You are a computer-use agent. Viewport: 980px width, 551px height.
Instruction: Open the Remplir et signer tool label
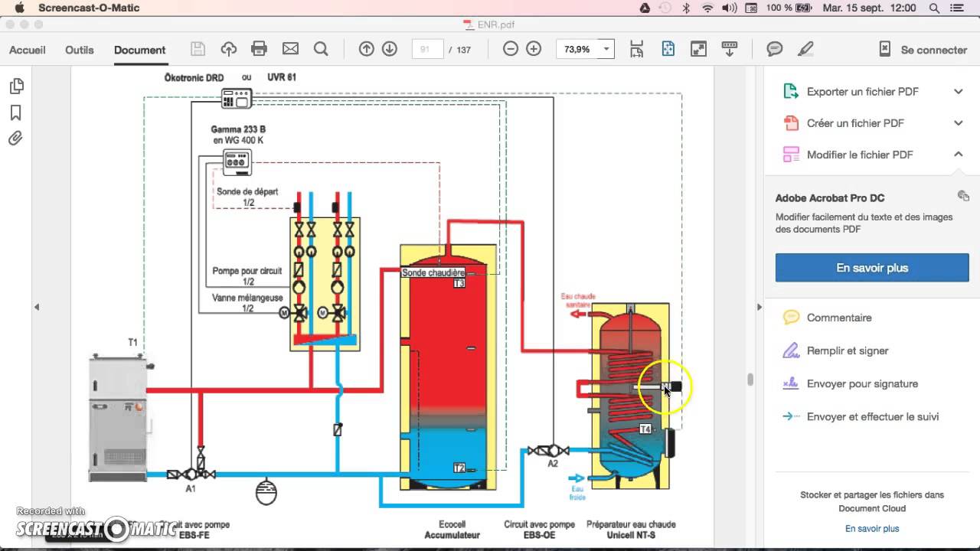click(x=848, y=350)
